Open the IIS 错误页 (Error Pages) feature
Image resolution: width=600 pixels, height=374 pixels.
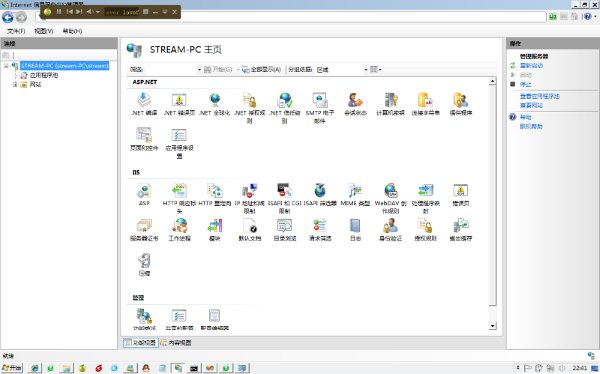461,194
